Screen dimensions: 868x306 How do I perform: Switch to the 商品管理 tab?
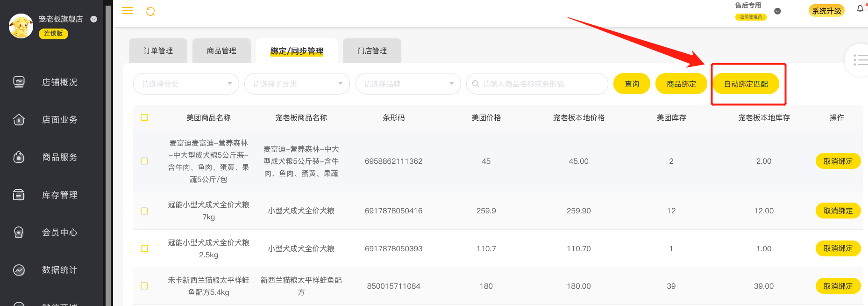[x=221, y=51]
